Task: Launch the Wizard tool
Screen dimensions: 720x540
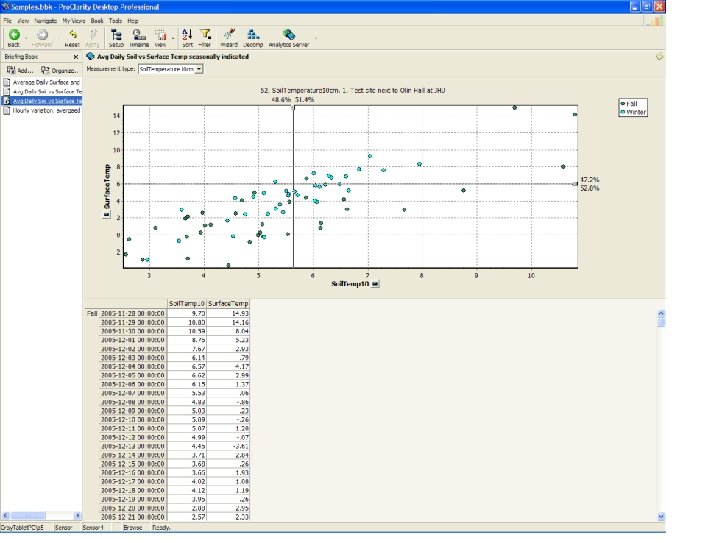Action: tap(229, 37)
